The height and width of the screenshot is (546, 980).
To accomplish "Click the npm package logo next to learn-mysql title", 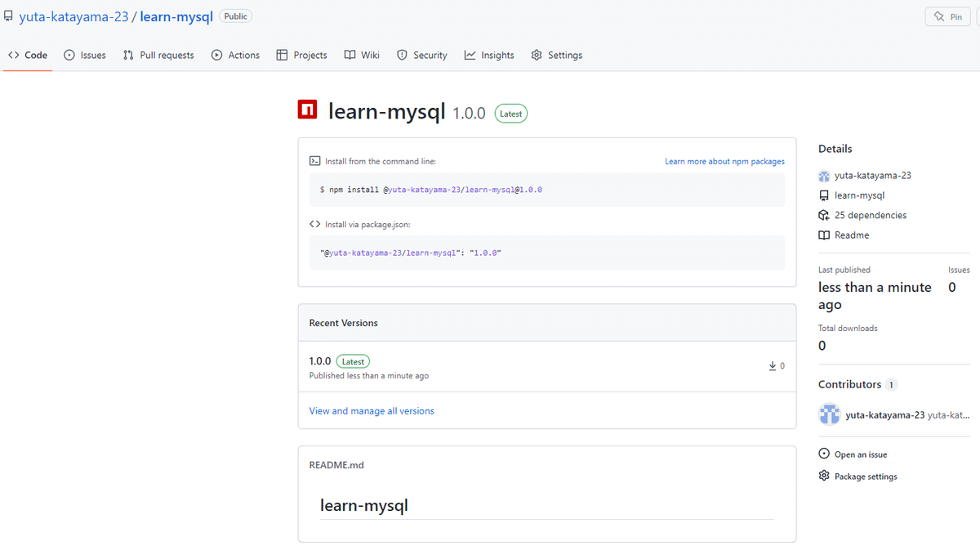I will [307, 109].
